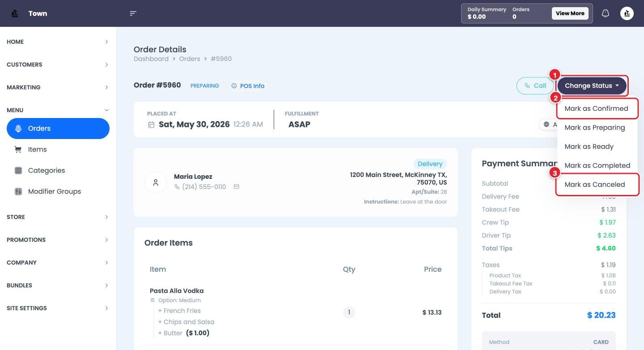Collapse the MENU sidebar section
This screenshot has height=350, width=644.
coord(58,110)
